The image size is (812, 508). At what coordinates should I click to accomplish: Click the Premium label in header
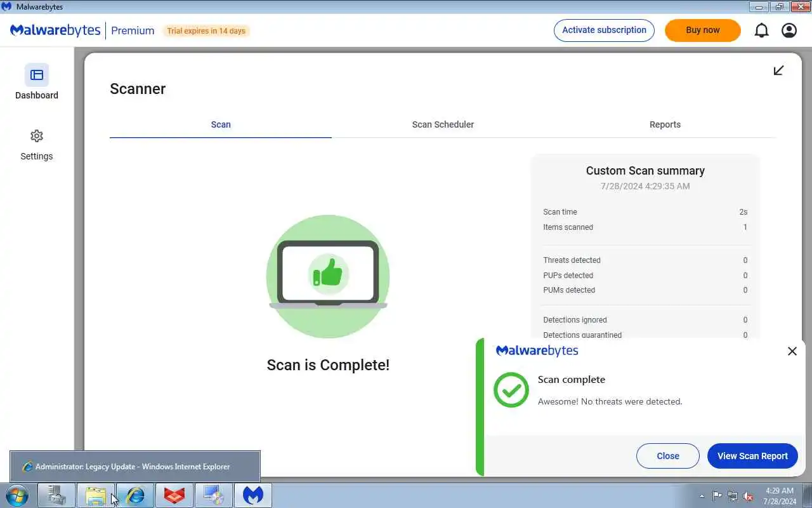pos(133,30)
